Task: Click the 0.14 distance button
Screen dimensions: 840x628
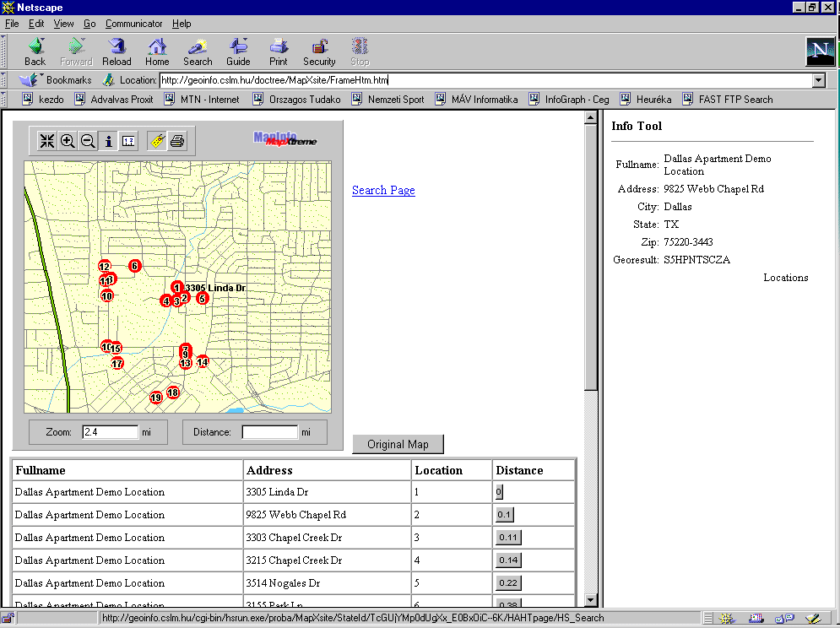Action: pos(508,560)
